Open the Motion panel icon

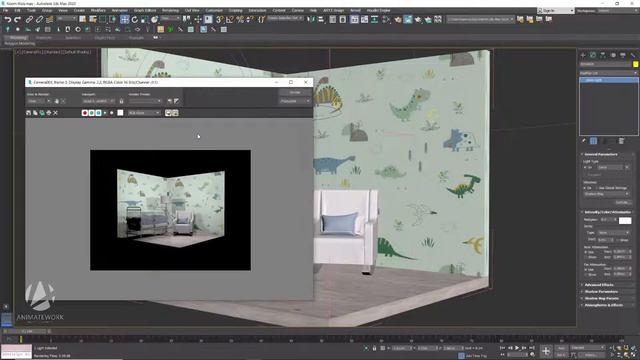[x=613, y=55]
